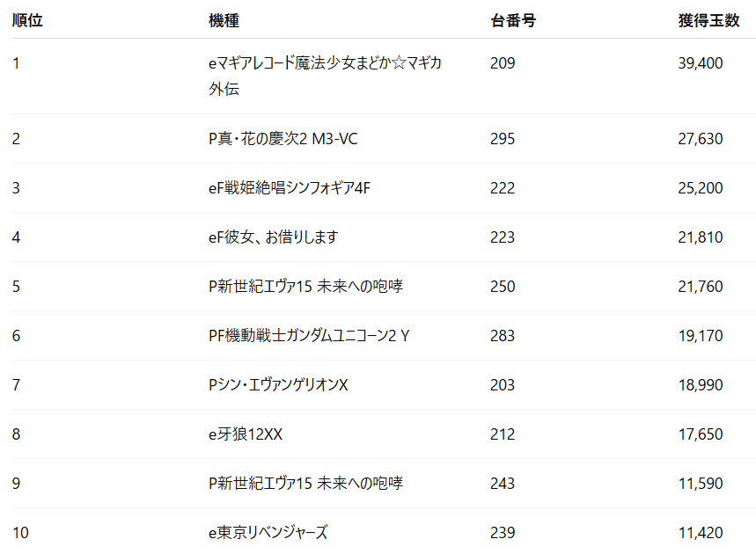Viewport: 756px width, 554px height.
Task: Click eF彼女、お借りします machine name
Action: click(274, 237)
